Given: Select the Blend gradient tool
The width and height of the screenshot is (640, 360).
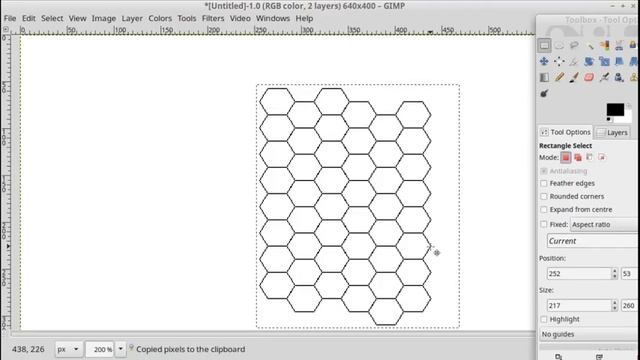Looking at the screenshot, I should (544, 77).
